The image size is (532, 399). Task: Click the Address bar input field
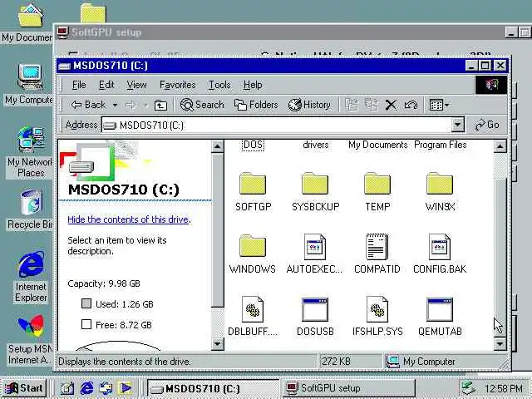pos(277,126)
